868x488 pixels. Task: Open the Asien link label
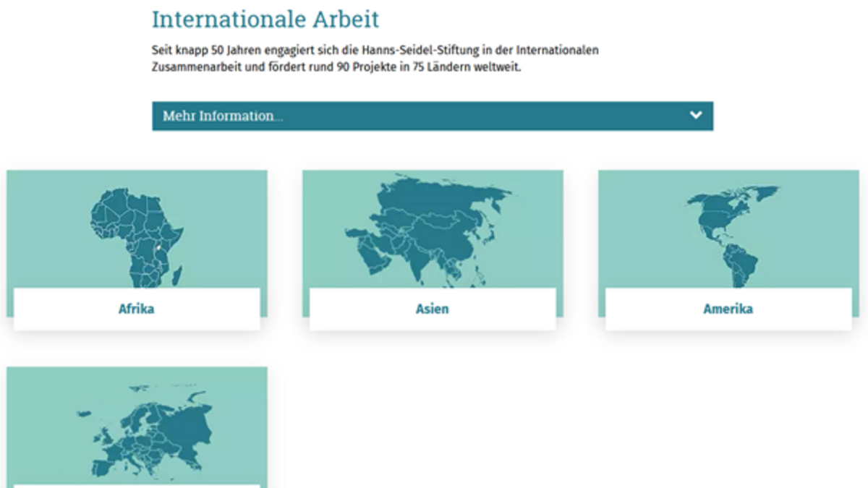[432, 309]
